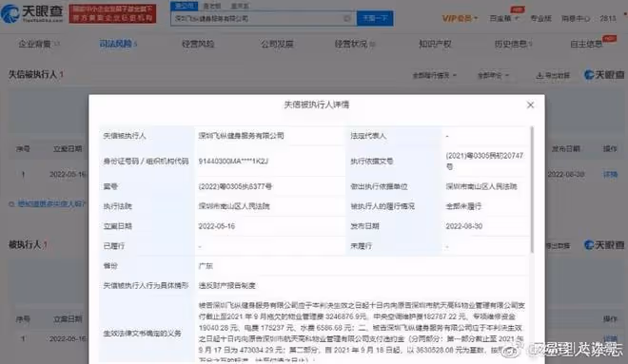Open the 公司发展 navigation tab
The height and width of the screenshot is (364, 628).
(277, 44)
